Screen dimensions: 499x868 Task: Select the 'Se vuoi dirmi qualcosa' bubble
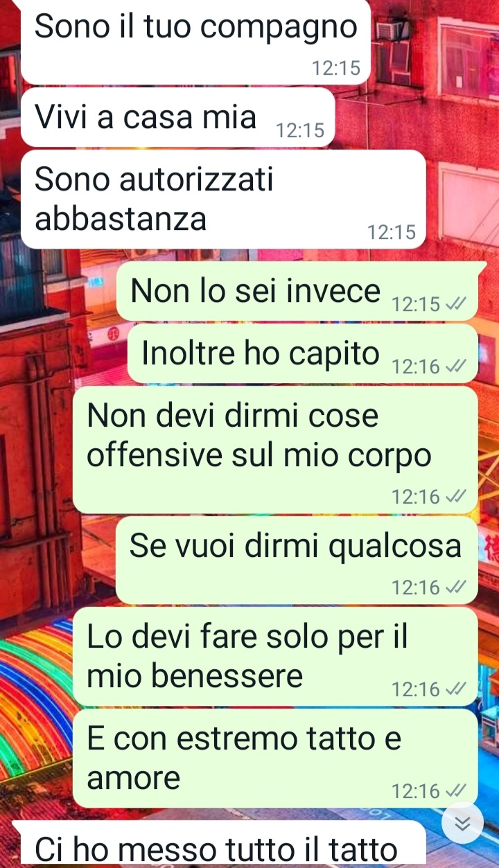[x=297, y=560]
